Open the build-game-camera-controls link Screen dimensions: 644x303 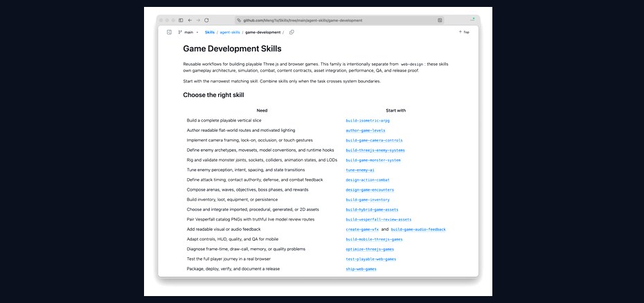pos(374,141)
